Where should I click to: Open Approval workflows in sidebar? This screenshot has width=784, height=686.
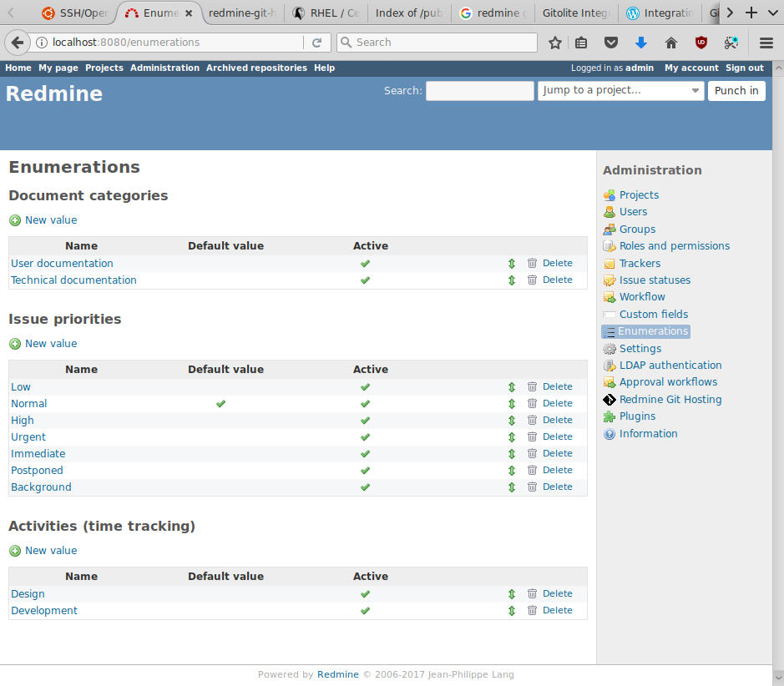pos(668,382)
